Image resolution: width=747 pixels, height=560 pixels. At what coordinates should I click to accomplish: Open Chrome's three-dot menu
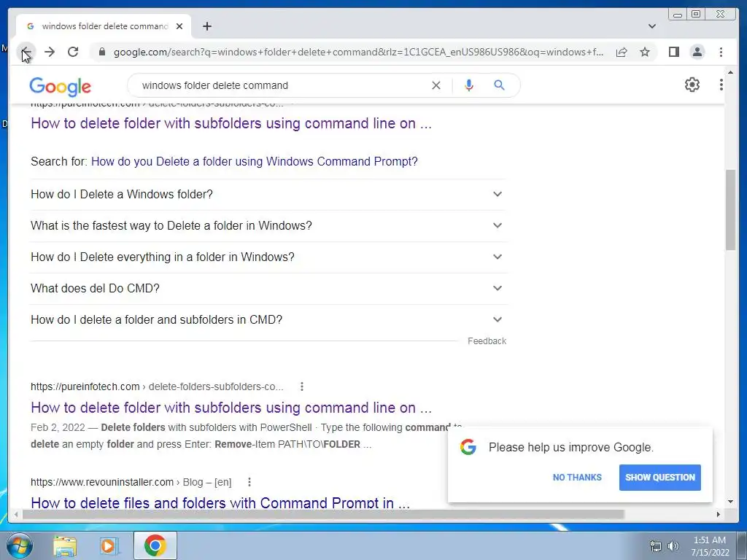[x=721, y=52]
